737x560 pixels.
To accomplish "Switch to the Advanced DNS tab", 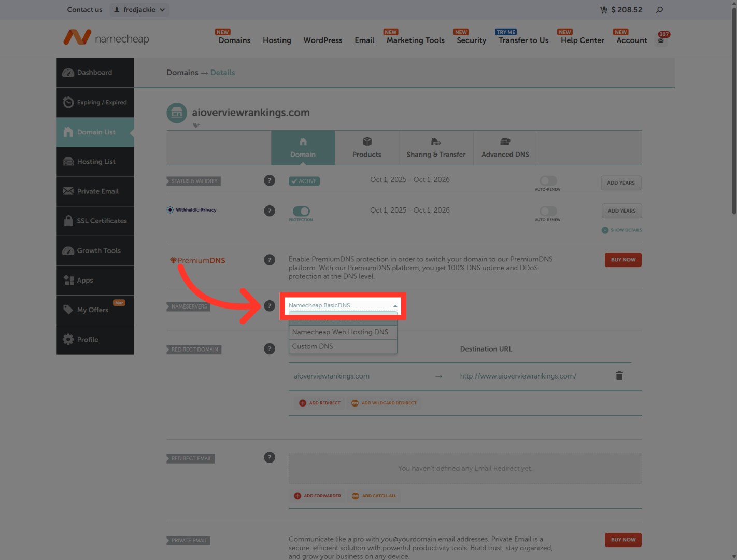I will point(505,148).
